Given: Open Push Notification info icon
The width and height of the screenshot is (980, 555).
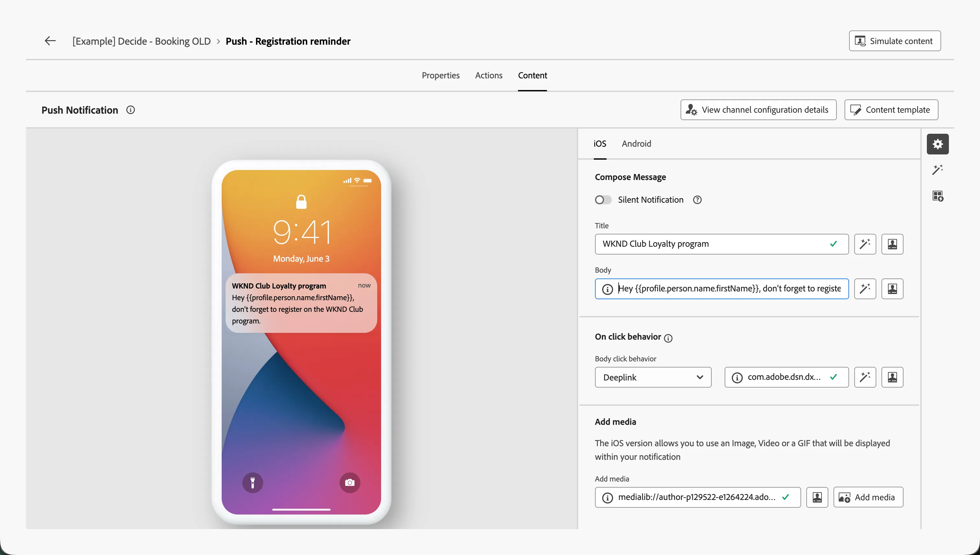Looking at the screenshot, I should (131, 110).
